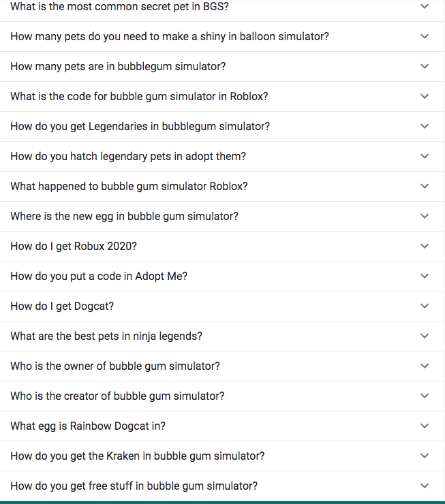445x504 pixels.
Task: Open "What egg is Rainbow Dogcat in?"
Action: click(x=88, y=426)
